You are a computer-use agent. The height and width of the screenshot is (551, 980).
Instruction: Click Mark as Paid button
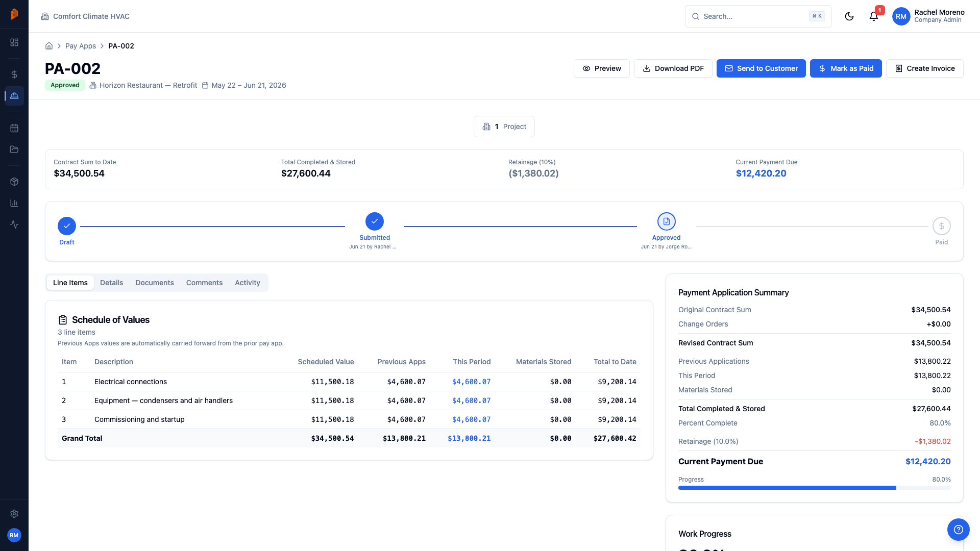coord(846,68)
